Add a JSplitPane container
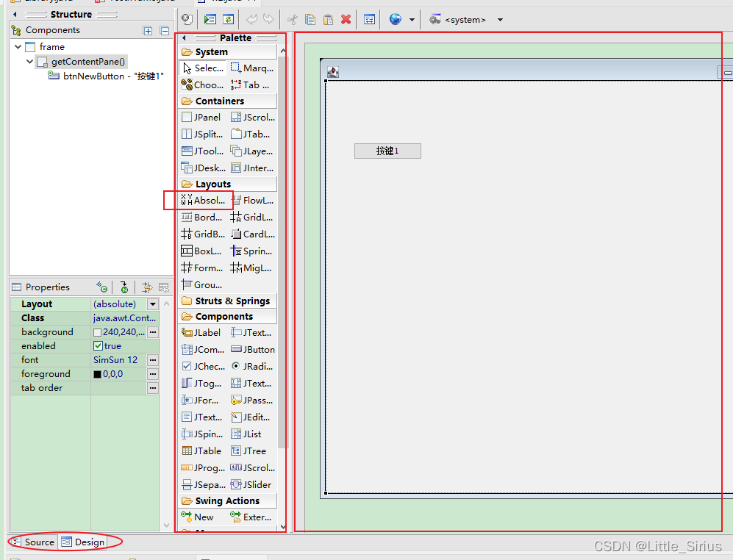733x560 pixels. pyautogui.click(x=203, y=134)
